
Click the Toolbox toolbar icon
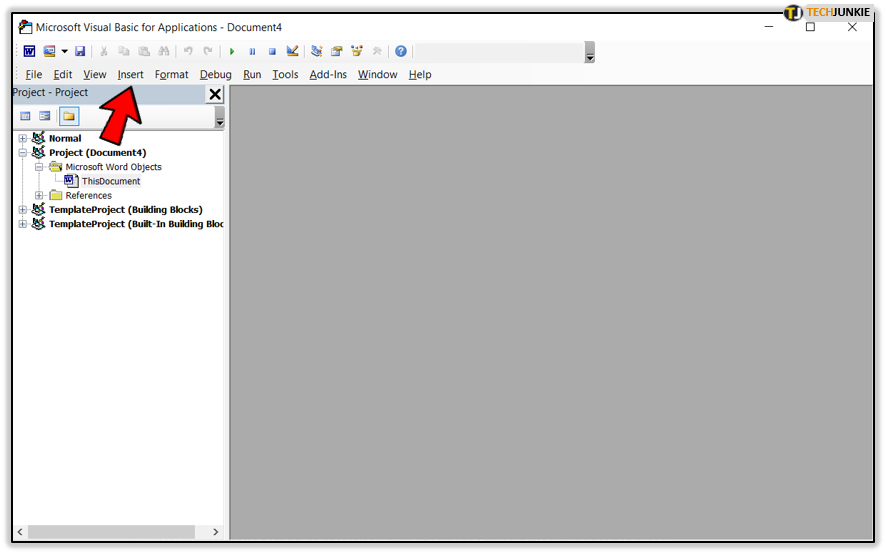click(377, 51)
